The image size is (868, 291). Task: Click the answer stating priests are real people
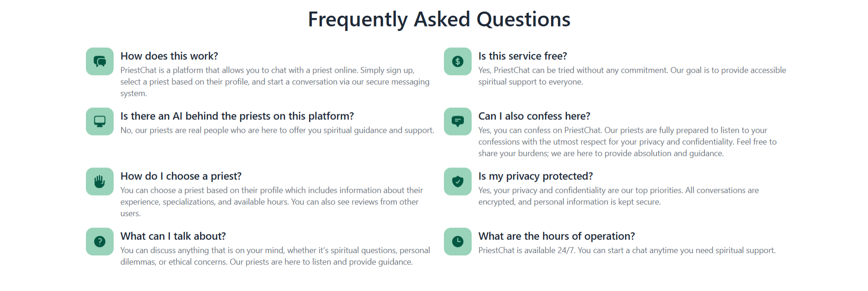coord(277,130)
